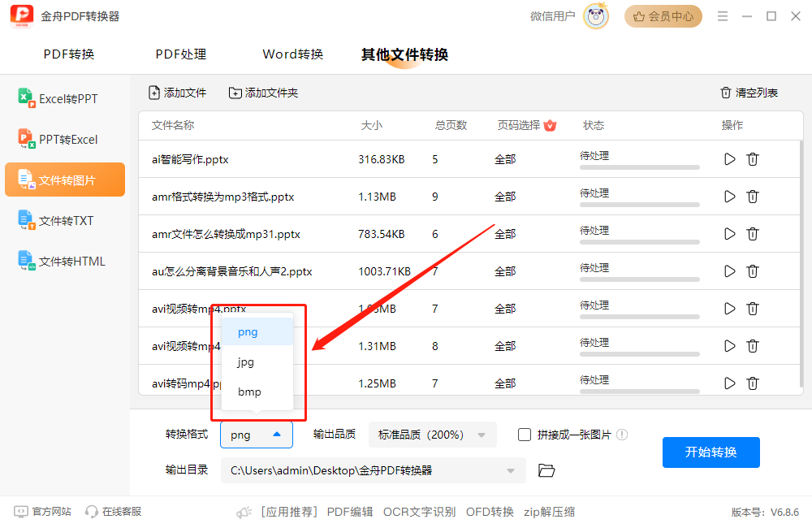Open 会员中心 at the top right
Screen dimensions: 812x528
(x=663, y=16)
